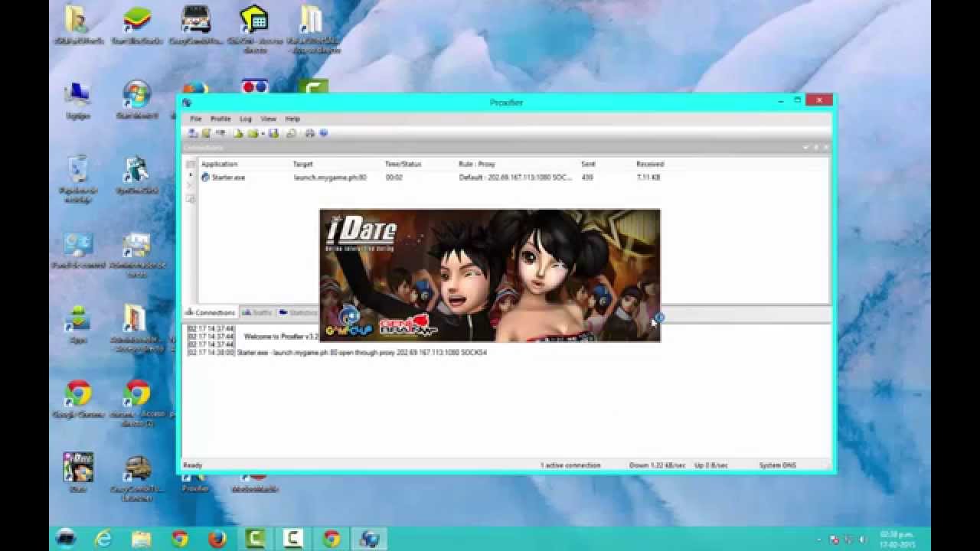This screenshot has width=980, height=551.
Task: Click the Name Resolution toolbar icon in Proxifier
Action: pyautogui.click(x=220, y=133)
